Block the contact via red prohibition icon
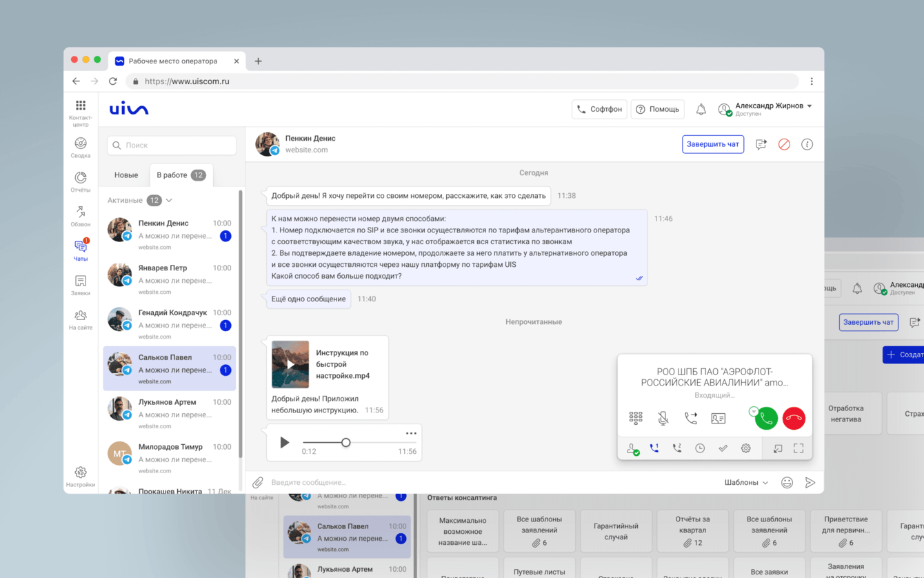The width and height of the screenshot is (924, 578). [784, 144]
